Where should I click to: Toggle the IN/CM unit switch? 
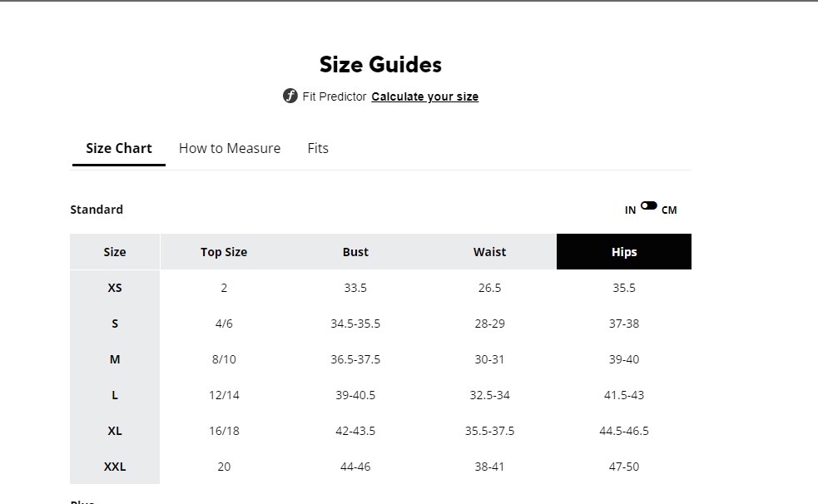[x=649, y=205]
